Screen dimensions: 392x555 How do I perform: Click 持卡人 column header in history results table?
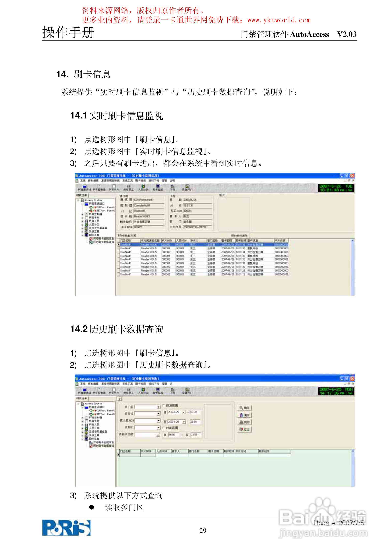(180, 451)
